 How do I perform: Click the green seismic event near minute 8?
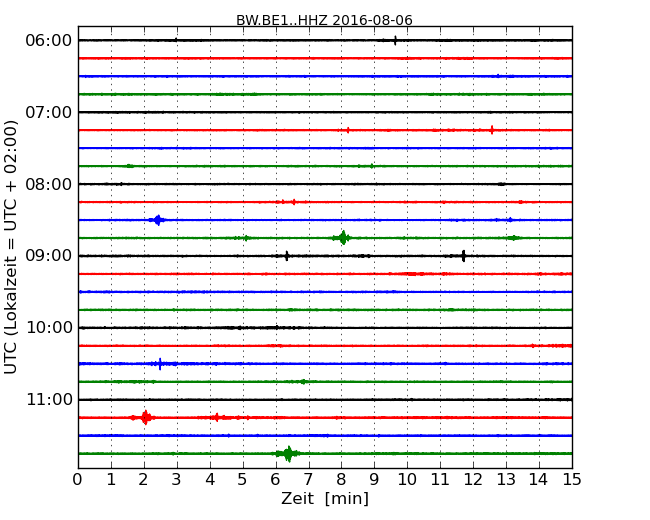(x=342, y=238)
